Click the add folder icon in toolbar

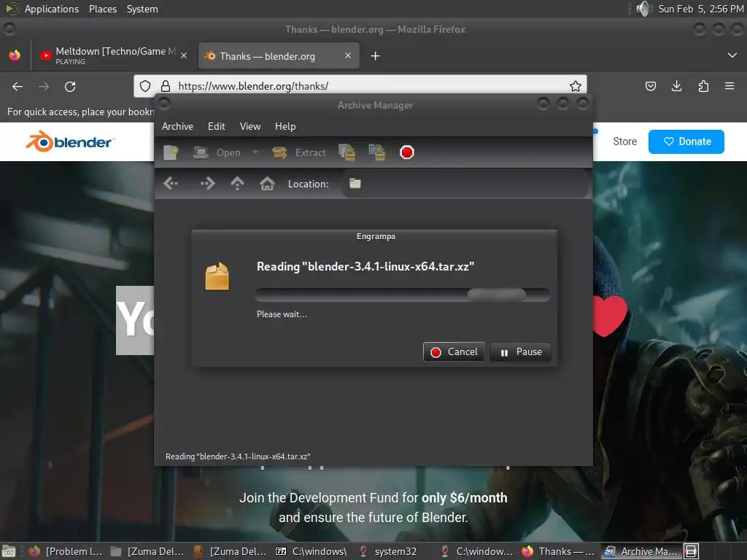pos(377,152)
